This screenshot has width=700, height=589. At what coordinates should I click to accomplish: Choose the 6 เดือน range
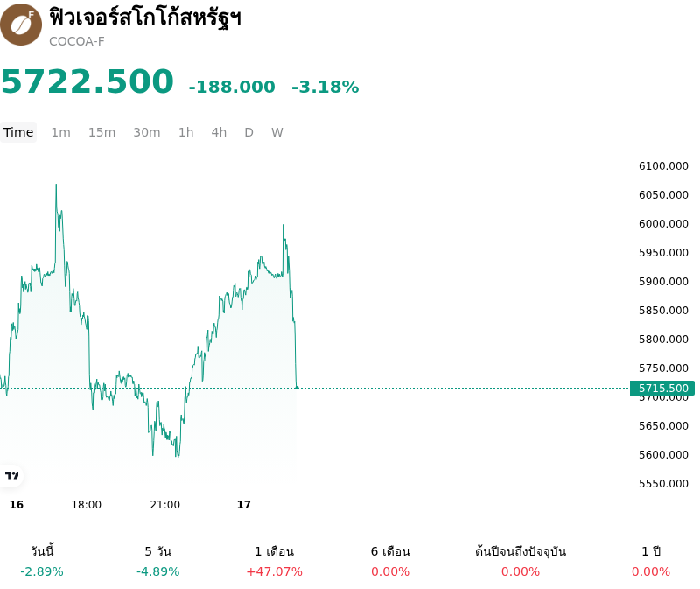pos(390,561)
